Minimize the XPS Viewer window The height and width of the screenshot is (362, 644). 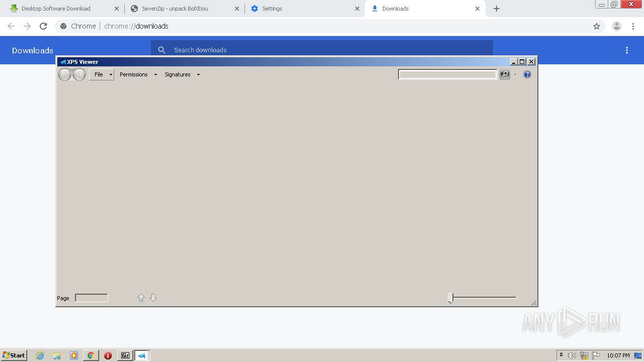pyautogui.click(x=514, y=62)
